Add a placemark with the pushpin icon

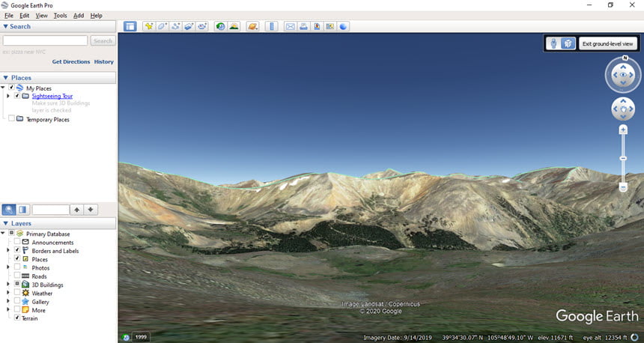(149, 27)
